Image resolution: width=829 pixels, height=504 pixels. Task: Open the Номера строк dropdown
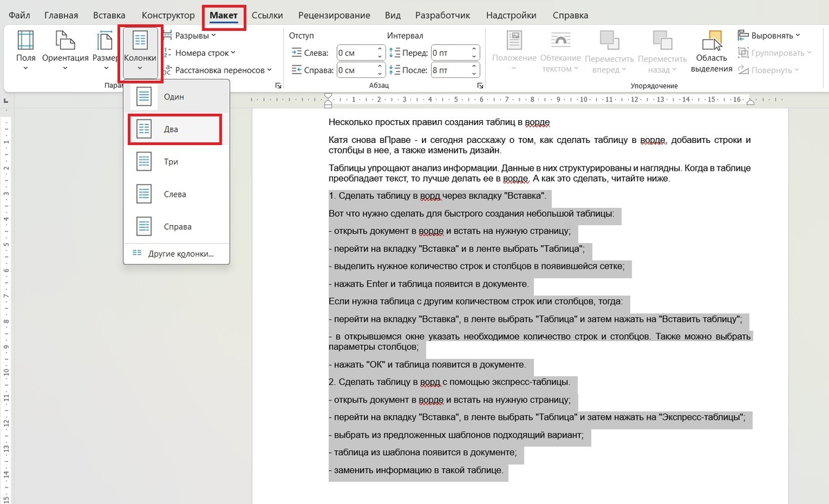pos(200,52)
